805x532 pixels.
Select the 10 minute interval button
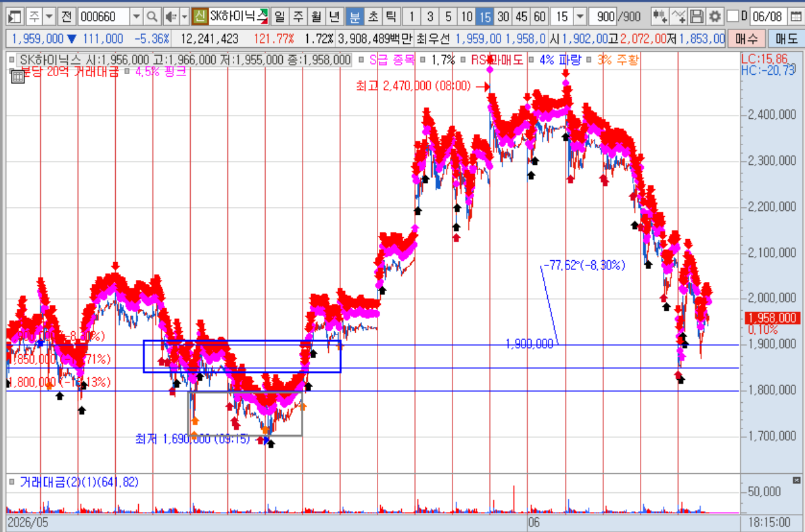[467, 16]
